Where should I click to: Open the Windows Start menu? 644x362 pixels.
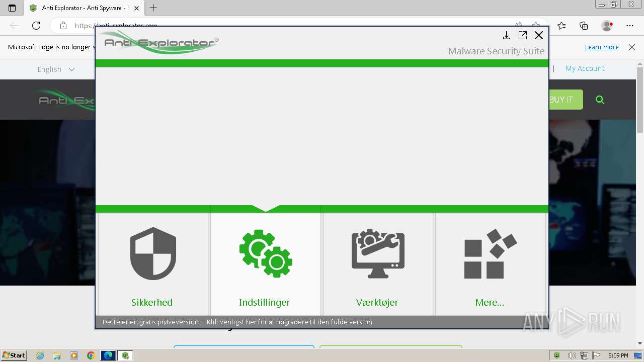point(14,355)
